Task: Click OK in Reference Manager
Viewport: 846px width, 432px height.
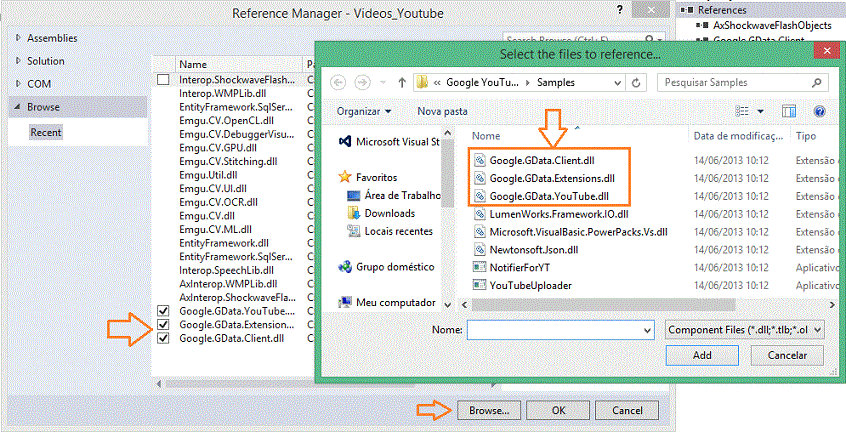Action: pyautogui.click(x=558, y=410)
